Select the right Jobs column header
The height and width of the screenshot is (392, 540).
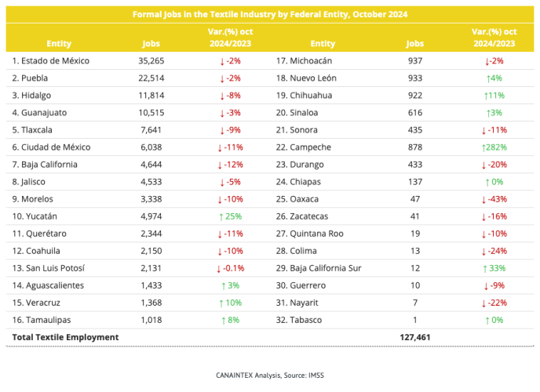(x=415, y=44)
